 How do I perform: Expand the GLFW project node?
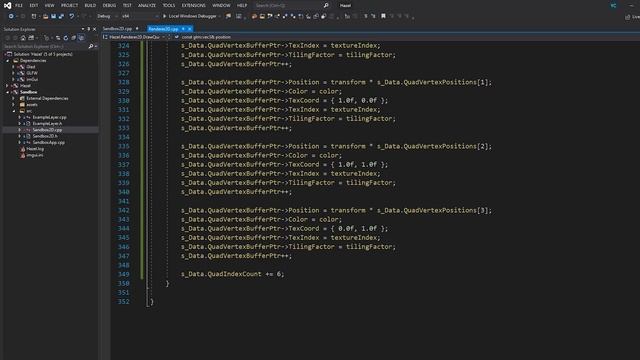[x=13, y=73]
